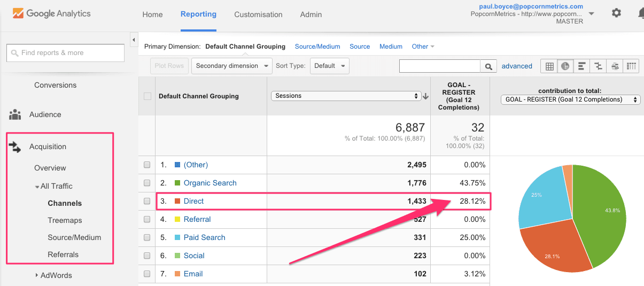Open the Secondary dimension dropdown

[232, 66]
